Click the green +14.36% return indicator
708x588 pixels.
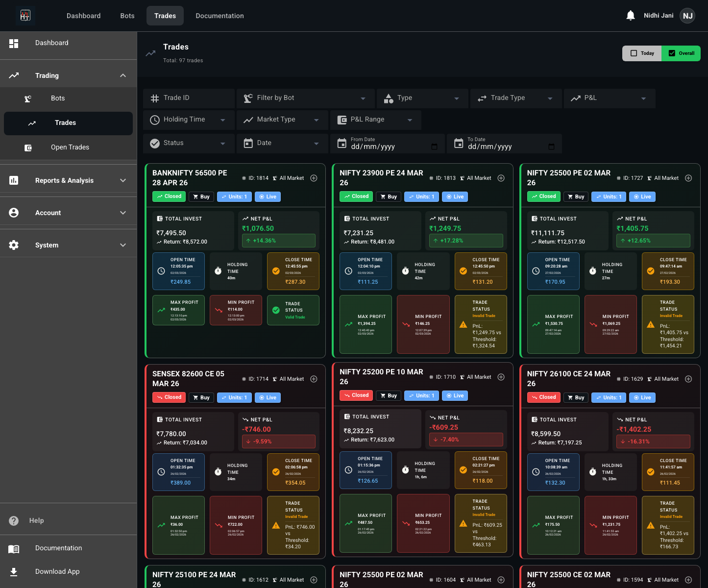coord(278,241)
